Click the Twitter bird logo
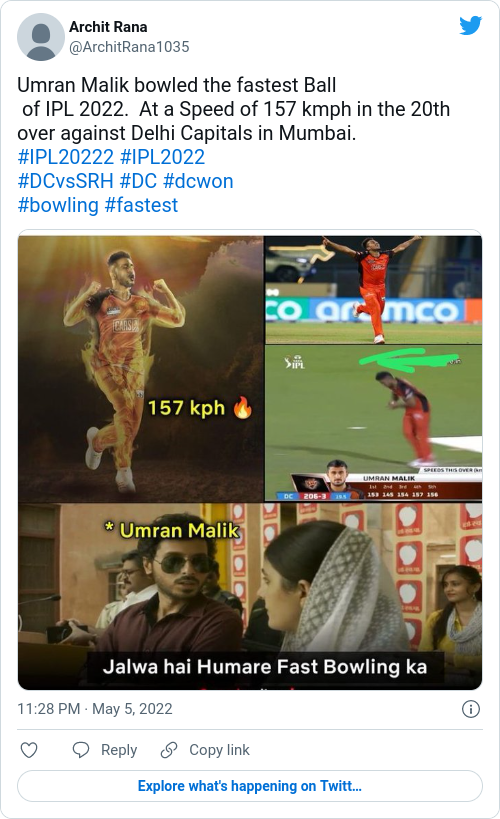 click(470, 25)
